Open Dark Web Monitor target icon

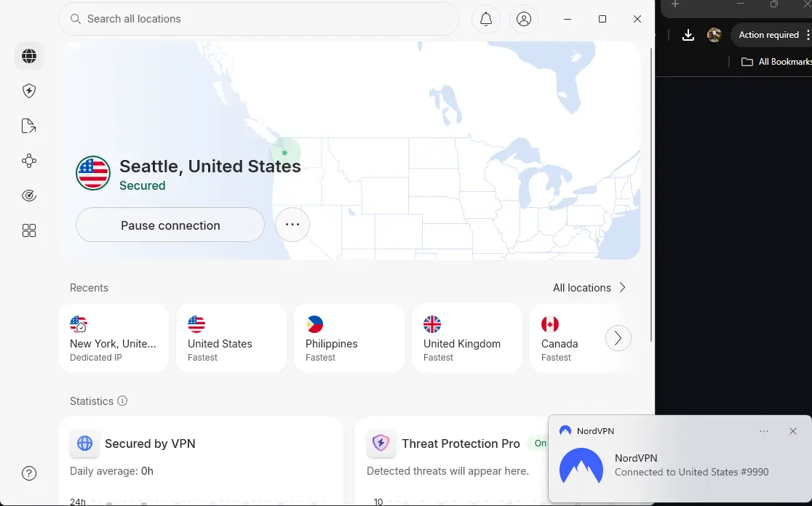coord(29,196)
